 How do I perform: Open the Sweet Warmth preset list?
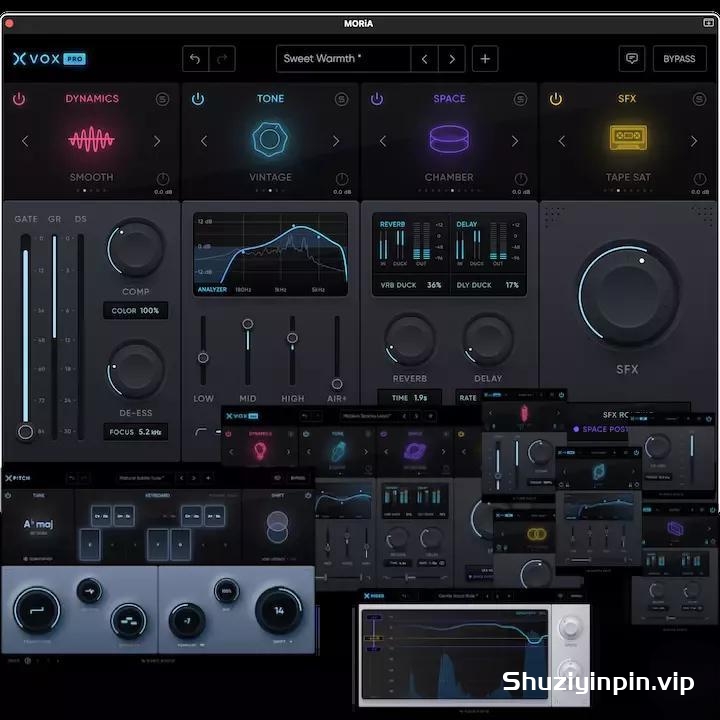pyautogui.click(x=343, y=59)
